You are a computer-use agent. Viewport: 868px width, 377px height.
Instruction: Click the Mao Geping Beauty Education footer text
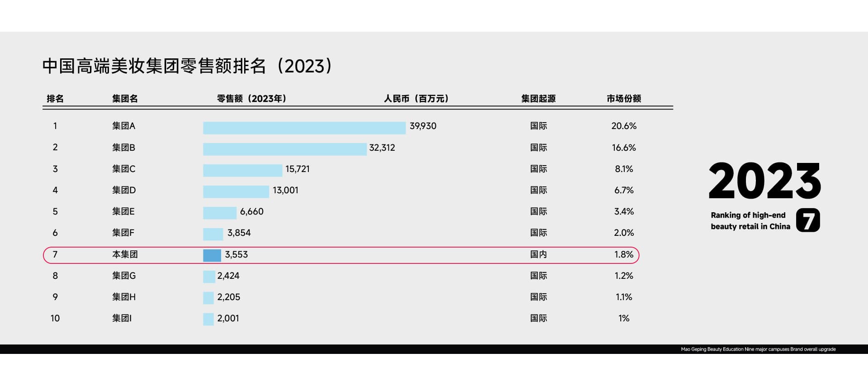click(x=758, y=349)
